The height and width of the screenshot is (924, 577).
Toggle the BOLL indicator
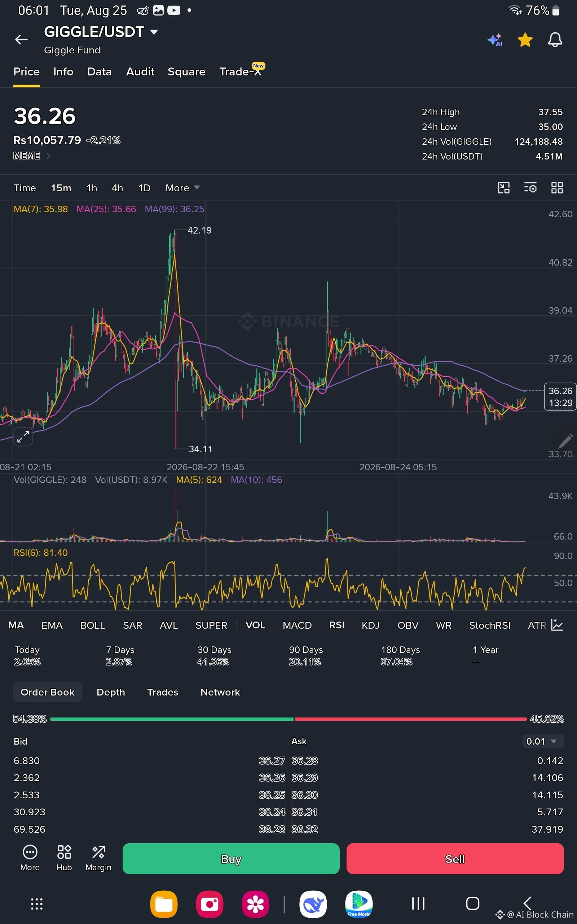[92, 625]
